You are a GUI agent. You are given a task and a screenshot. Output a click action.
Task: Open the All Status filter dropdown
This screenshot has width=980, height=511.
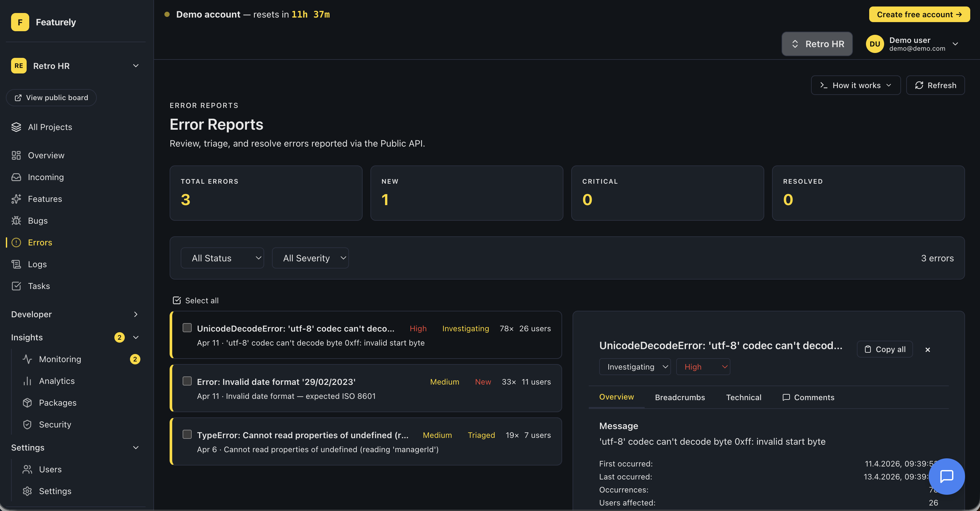(222, 258)
